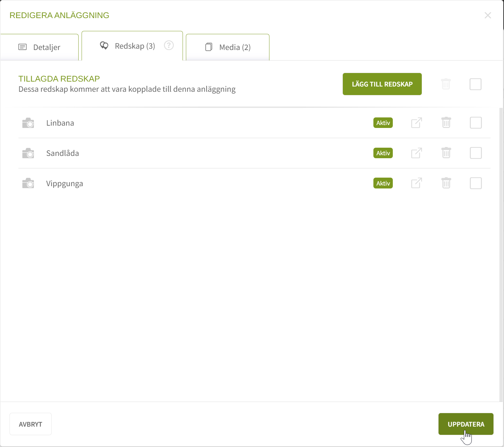This screenshot has width=504, height=447.
Task: Click the camera icon beside Vippgunga
Action: tap(28, 184)
